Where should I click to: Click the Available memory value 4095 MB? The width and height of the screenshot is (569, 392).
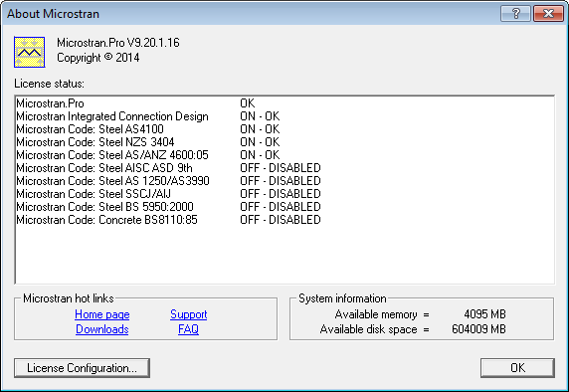(x=484, y=314)
